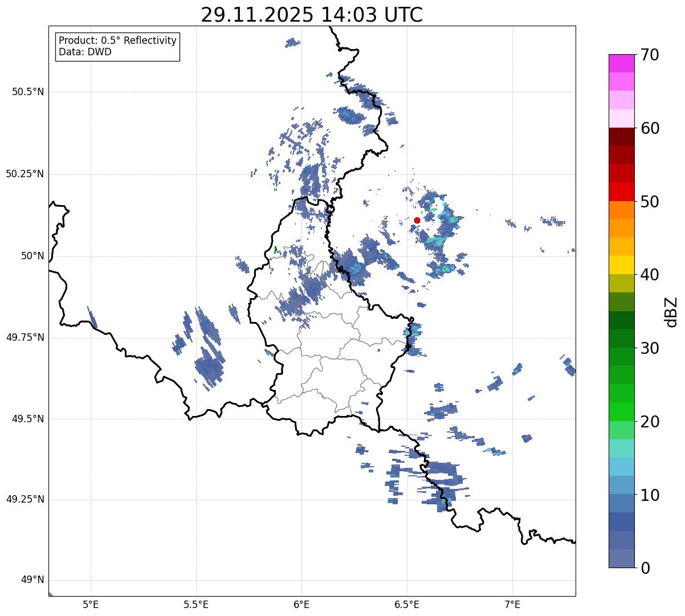Click the "49.5°N" latitude label
685x616 pixels.
(28, 419)
